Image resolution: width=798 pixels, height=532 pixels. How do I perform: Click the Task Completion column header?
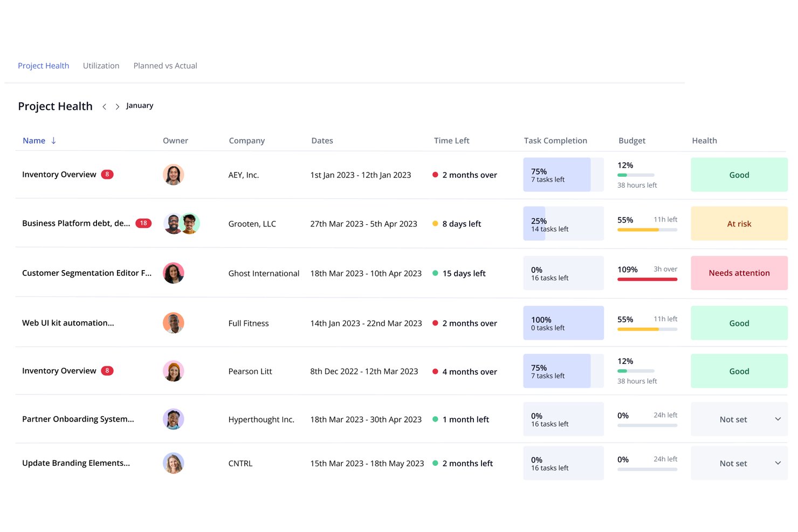[x=555, y=141]
